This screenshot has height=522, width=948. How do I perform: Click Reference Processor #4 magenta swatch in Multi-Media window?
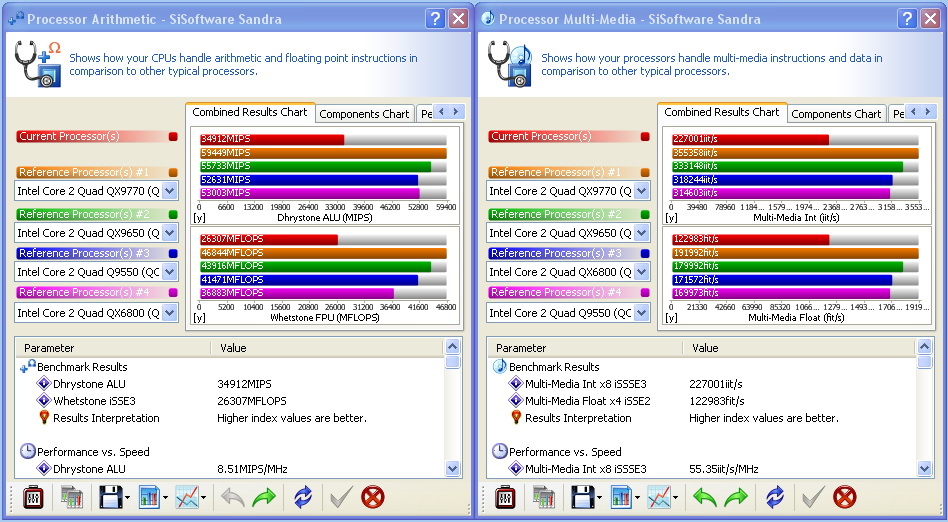(x=645, y=292)
